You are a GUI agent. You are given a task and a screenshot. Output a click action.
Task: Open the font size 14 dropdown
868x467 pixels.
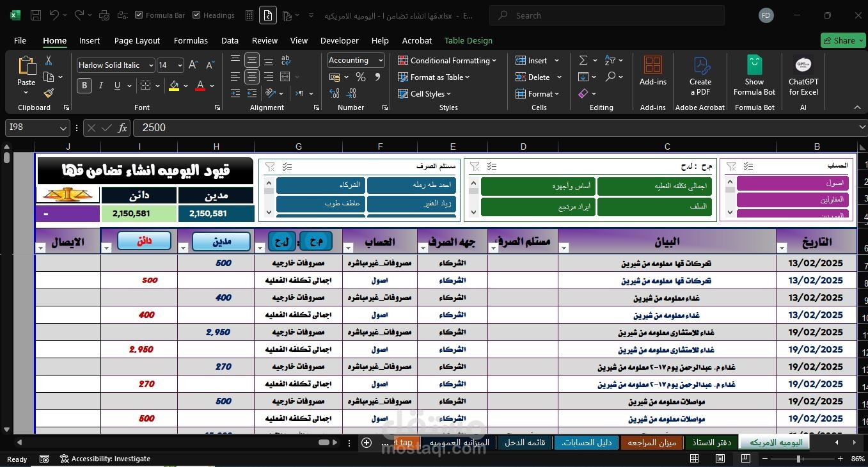pos(180,65)
